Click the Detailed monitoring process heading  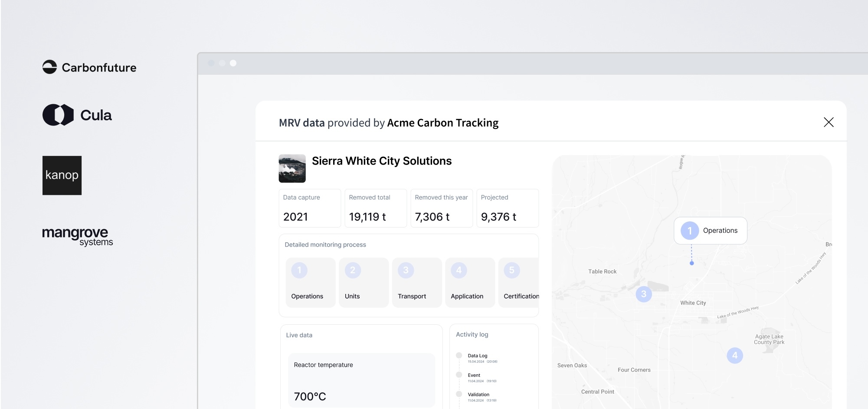[325, 244]
